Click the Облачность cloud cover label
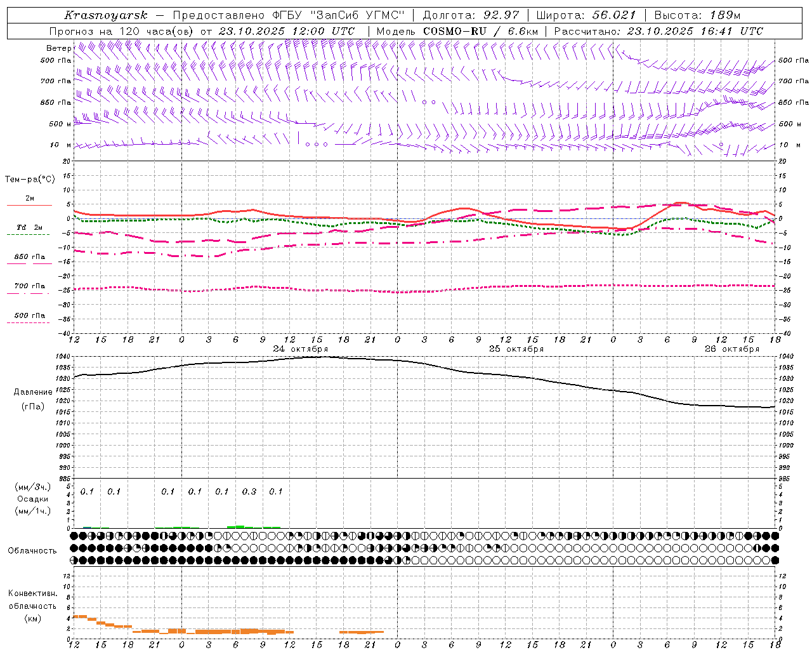 [32, 551]
